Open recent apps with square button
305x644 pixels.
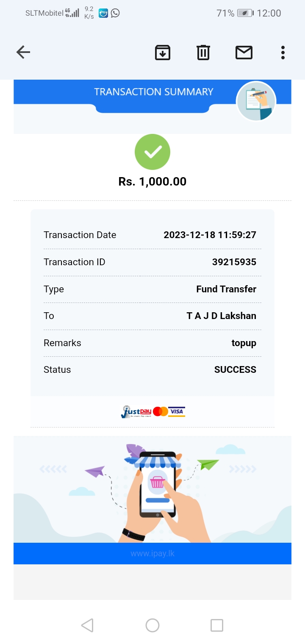(217, 625)
